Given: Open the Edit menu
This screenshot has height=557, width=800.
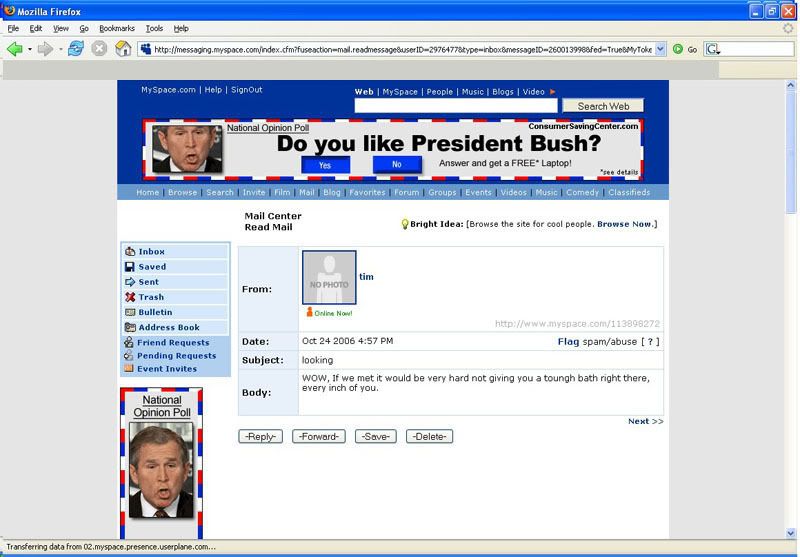Looking at the screenshot, I should [35, 29].
